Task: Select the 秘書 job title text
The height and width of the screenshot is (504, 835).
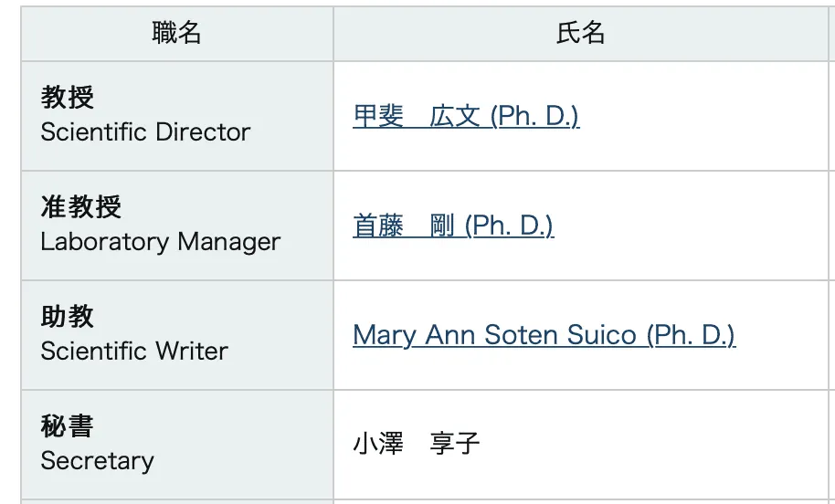Action: pos(68,426)
